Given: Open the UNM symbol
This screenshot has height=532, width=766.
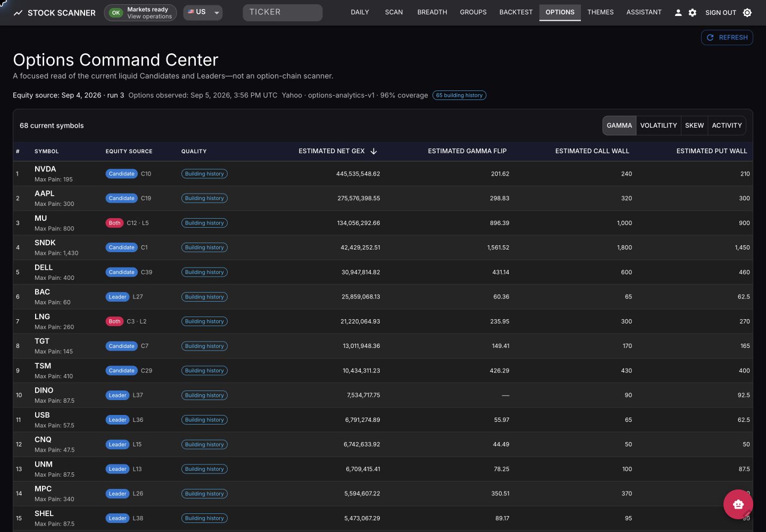Looking at the screenshot, I should [44, 464].
